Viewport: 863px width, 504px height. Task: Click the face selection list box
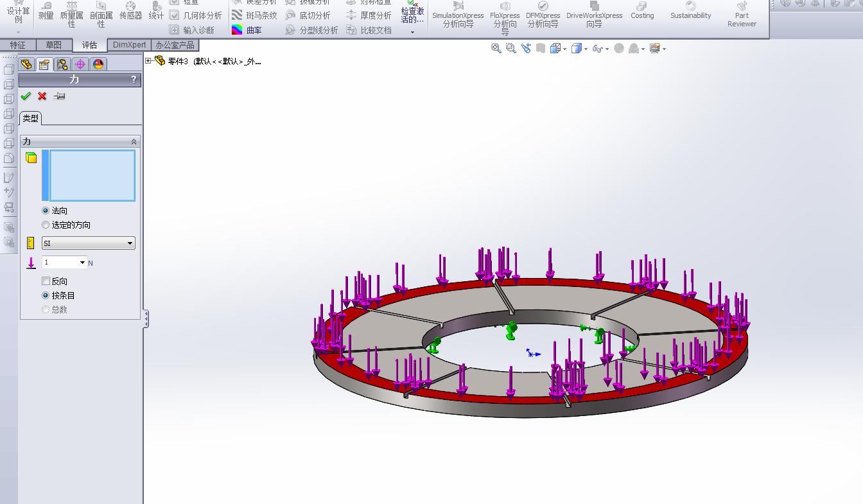[x=92, y=176]
